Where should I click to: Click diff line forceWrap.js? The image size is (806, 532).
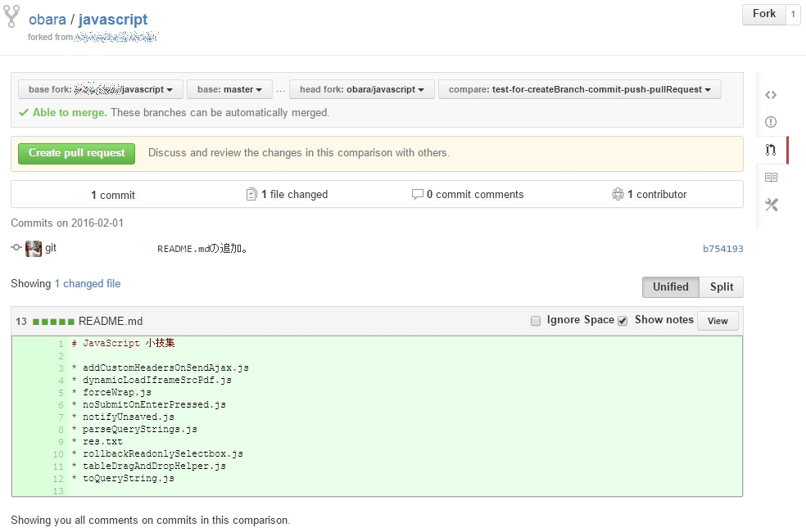pyautogui.click(x=116, y=392)
